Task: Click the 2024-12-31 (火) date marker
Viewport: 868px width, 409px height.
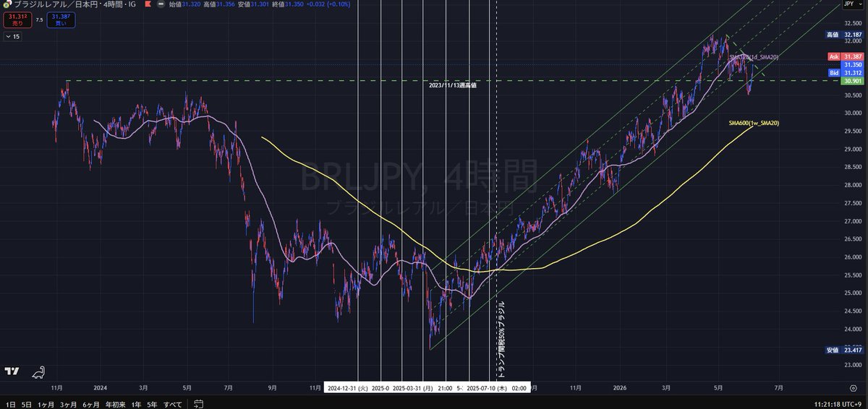Action: coord(349,388)
